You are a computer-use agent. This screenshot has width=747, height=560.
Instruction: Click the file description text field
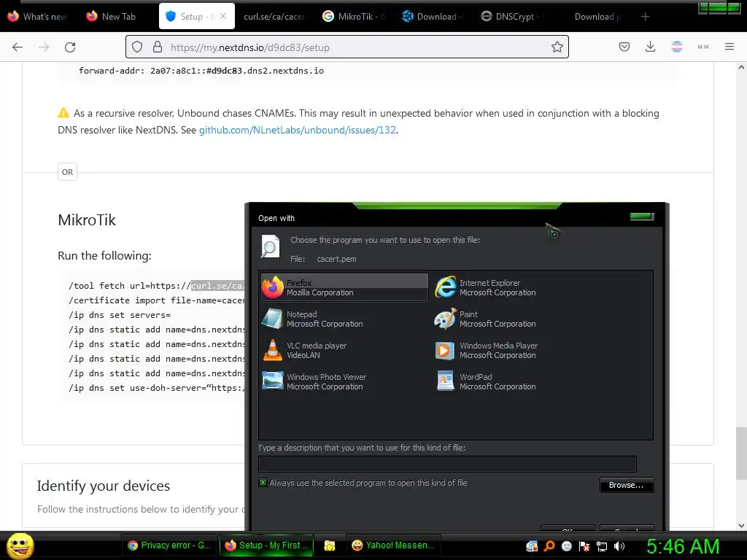coord(447,463)
